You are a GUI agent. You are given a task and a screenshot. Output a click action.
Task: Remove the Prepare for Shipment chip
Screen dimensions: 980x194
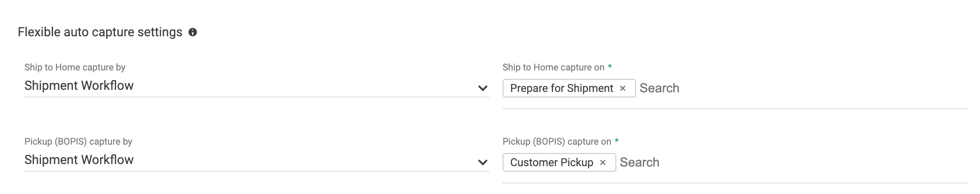tap(623, 88)
